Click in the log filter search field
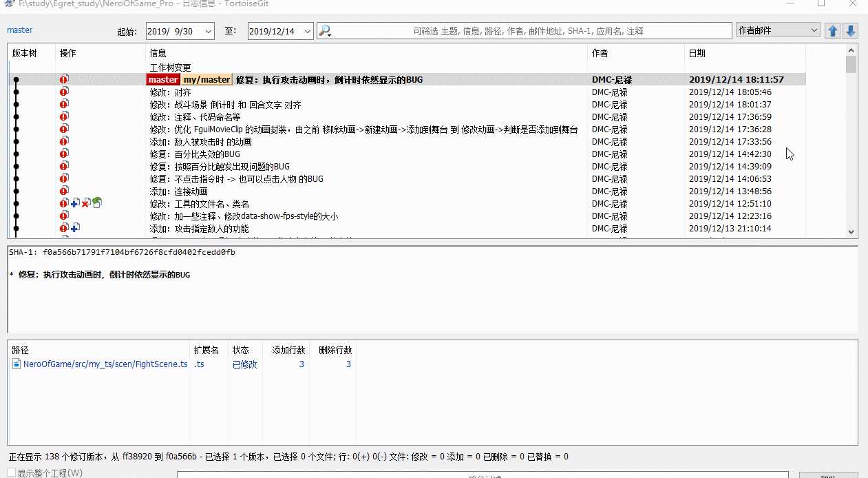Image resolution: width=868 pixels, height=478 pixels. [530, 31]
